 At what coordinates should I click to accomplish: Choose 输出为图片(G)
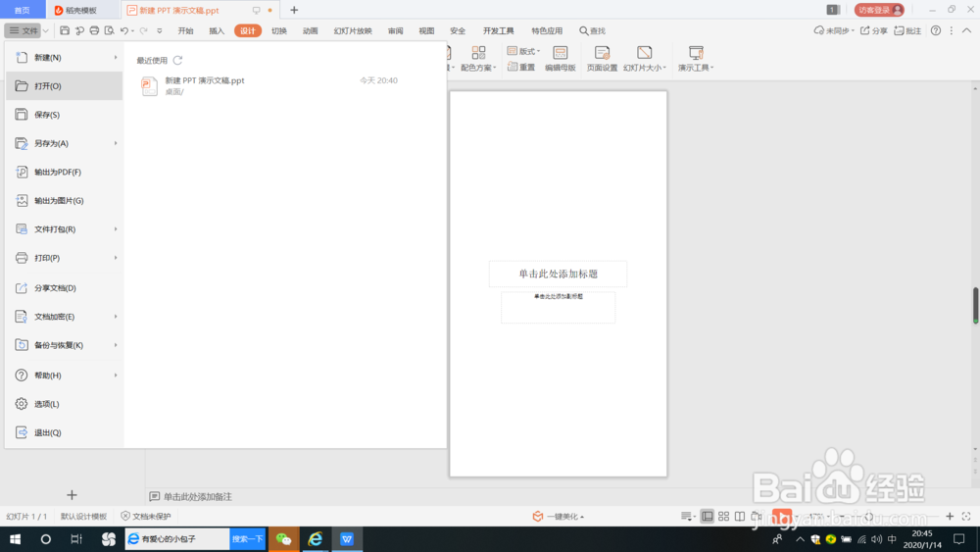pos(65,201)
